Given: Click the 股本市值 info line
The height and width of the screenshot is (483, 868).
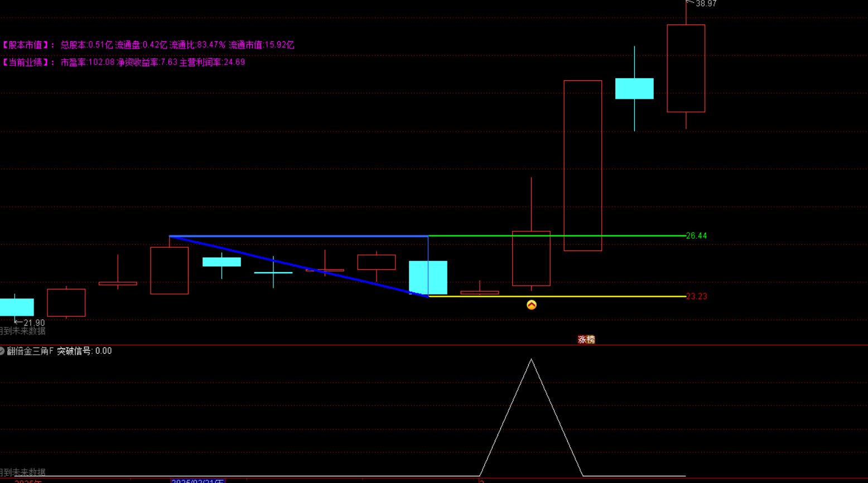Looking at the screenshot, I should pyautogui.click(x=148, y=45).
